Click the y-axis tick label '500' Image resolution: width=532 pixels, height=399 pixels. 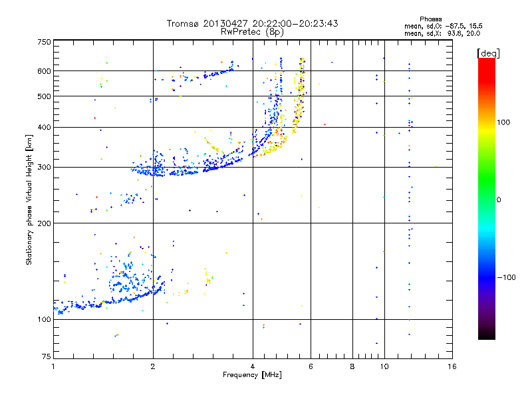tap(44, 96)
